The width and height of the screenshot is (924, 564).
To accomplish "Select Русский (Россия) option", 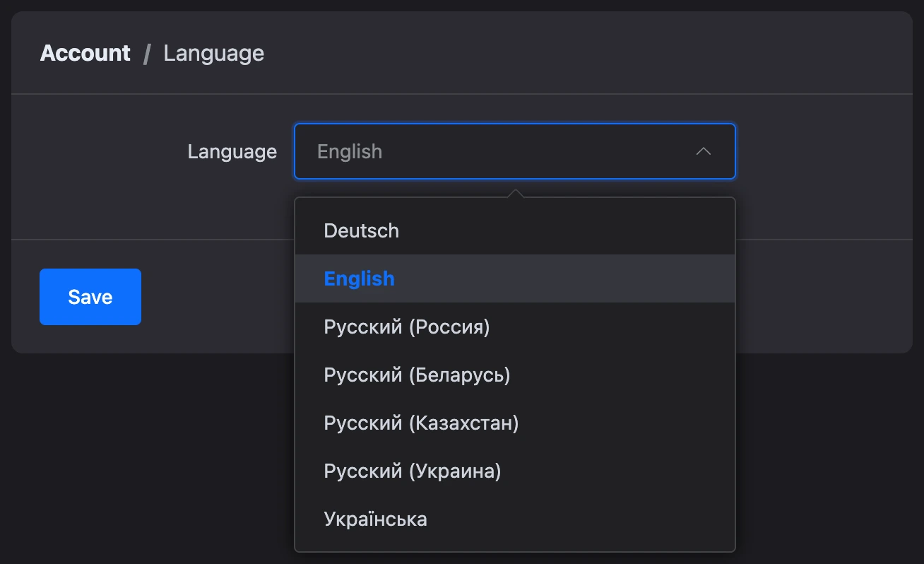I will [x=515, y=327].
